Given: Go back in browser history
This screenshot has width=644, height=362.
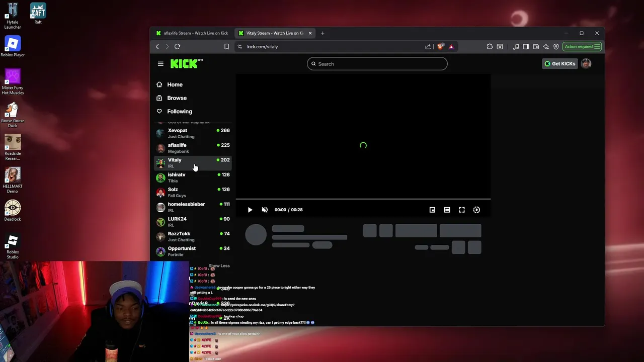Looking at the screenshot, I should [x=157, y=47].
